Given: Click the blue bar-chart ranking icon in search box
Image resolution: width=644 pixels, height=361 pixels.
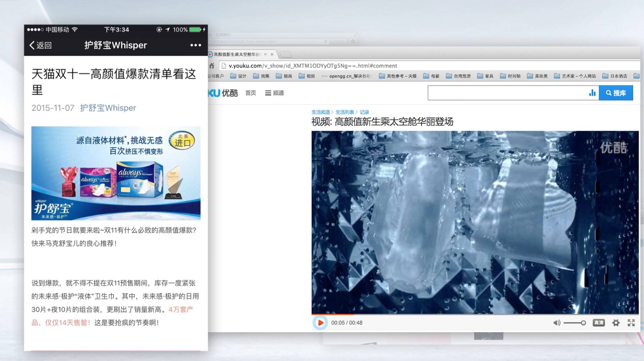Looking at the screenshot, I should [x=592, y=93].
